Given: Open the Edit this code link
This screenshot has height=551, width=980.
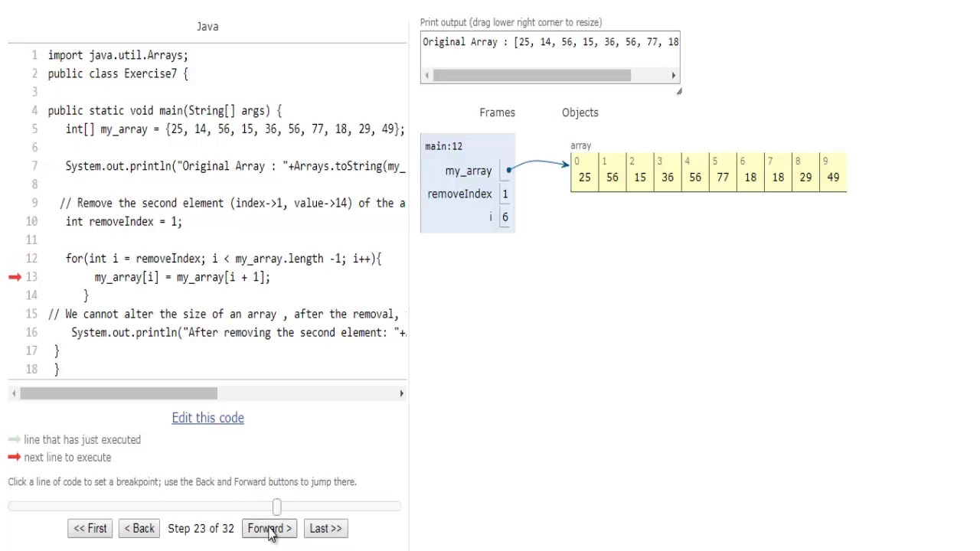Looking at the screenshot, I should pos(207,418).
